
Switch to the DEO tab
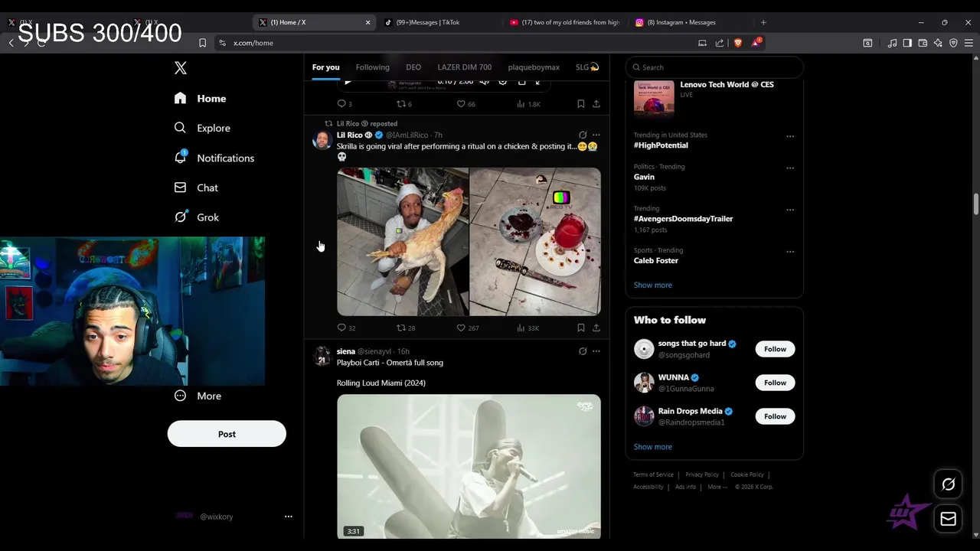[x=413, y=67]
